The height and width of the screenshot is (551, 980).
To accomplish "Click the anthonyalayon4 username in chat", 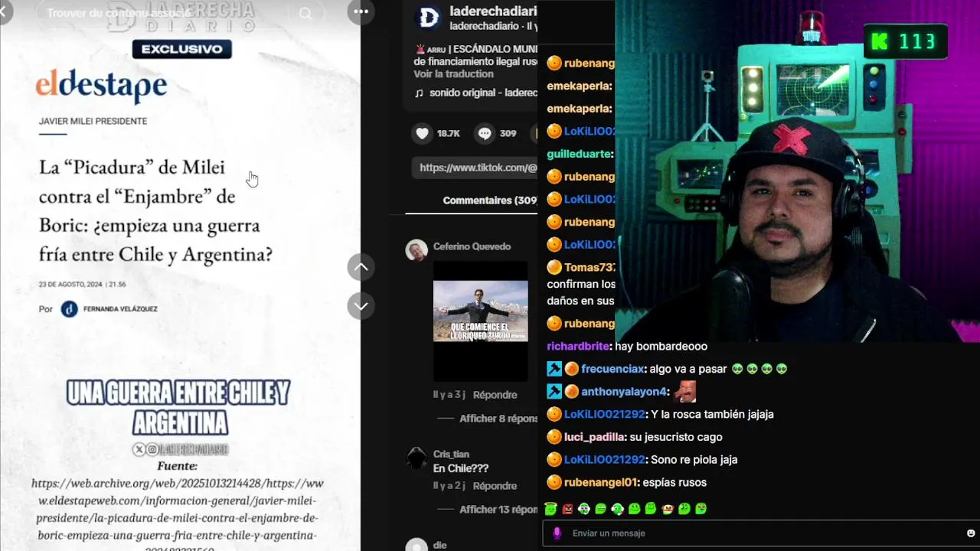I will point(624,392).
